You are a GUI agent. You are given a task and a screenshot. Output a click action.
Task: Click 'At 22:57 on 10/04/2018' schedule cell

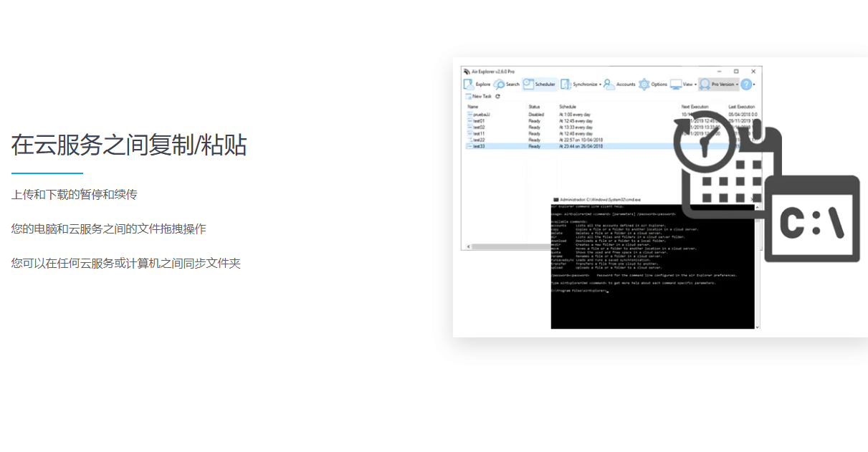(x=581, y=140)
